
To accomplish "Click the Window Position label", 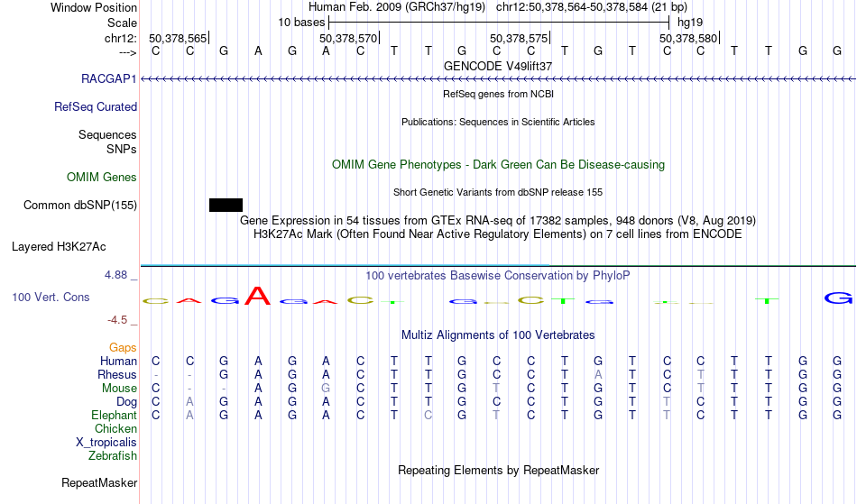I will (x=94, y=7).
